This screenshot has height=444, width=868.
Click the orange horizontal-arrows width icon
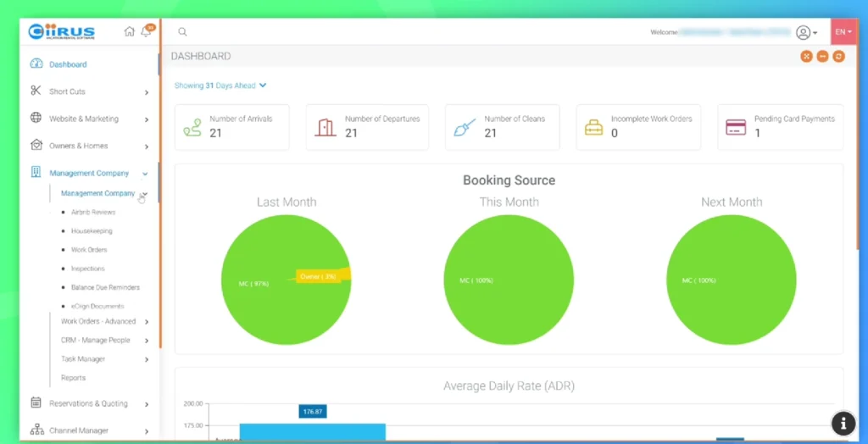point(822,56)
